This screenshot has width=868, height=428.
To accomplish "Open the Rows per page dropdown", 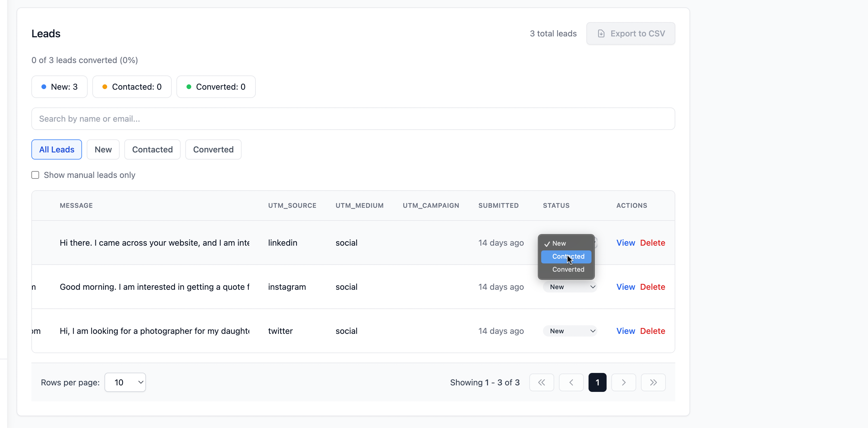I will tap(125, 382).
